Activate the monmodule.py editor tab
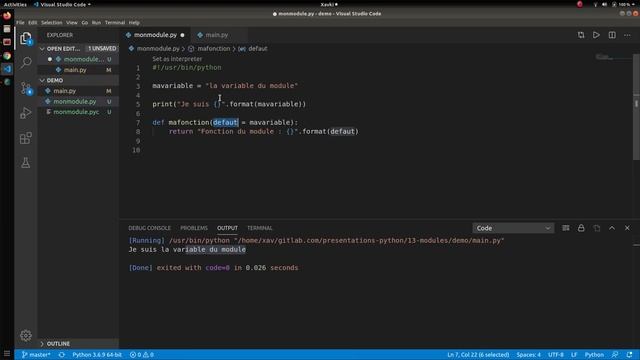640x360 pixels. [x=155, y=35]
